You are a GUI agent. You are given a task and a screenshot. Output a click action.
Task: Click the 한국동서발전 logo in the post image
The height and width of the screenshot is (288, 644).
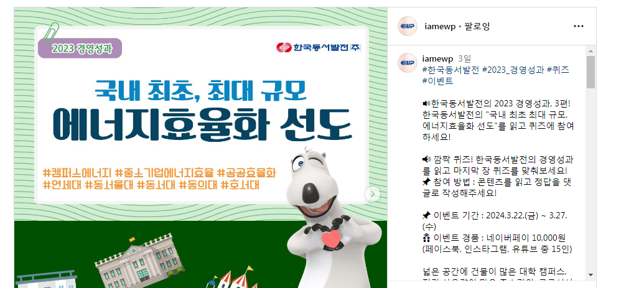click(x=319, y=47)
